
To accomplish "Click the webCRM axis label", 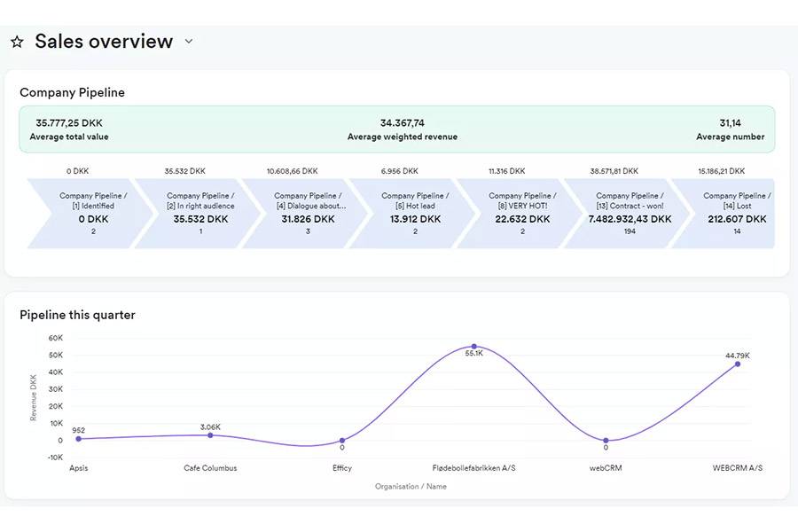I will [606, 468].
